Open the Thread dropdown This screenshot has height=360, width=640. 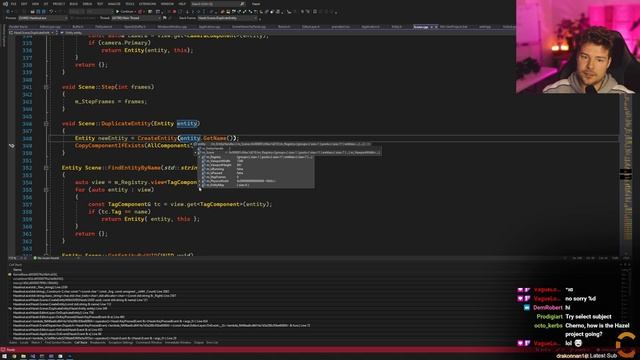point(136,18)
